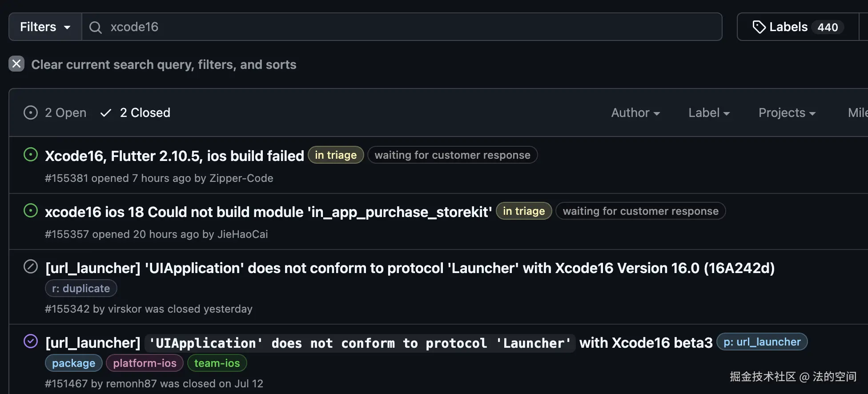Open 'Xcode16, Flutter 2.10.5, ios build failed' issue
868x394 pixels.
[x=174, y=156]
